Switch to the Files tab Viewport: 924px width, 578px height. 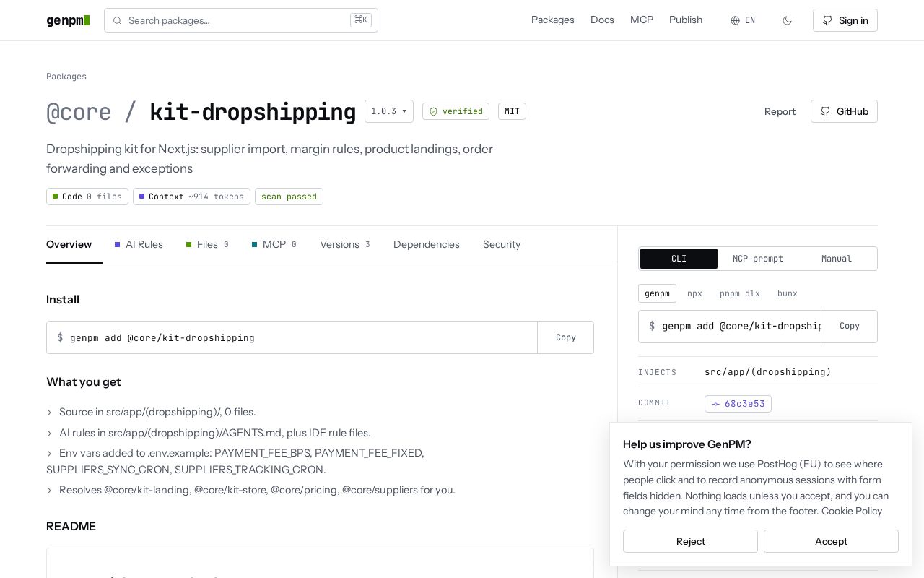click(x=207, y=244)
